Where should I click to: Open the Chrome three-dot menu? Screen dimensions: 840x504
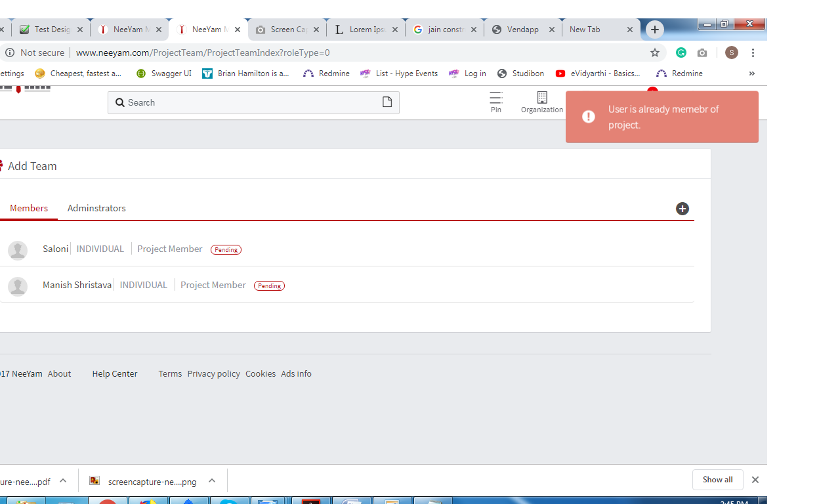tap(753, 52)
